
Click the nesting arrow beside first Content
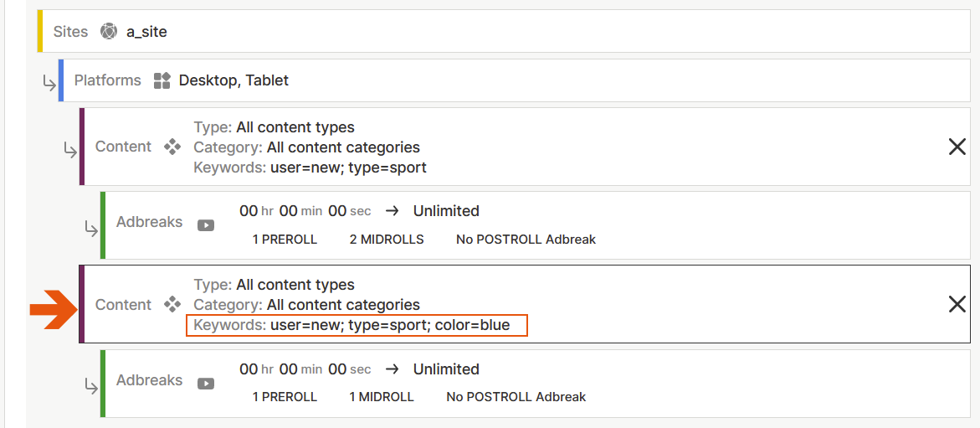(x=71, y=150)
